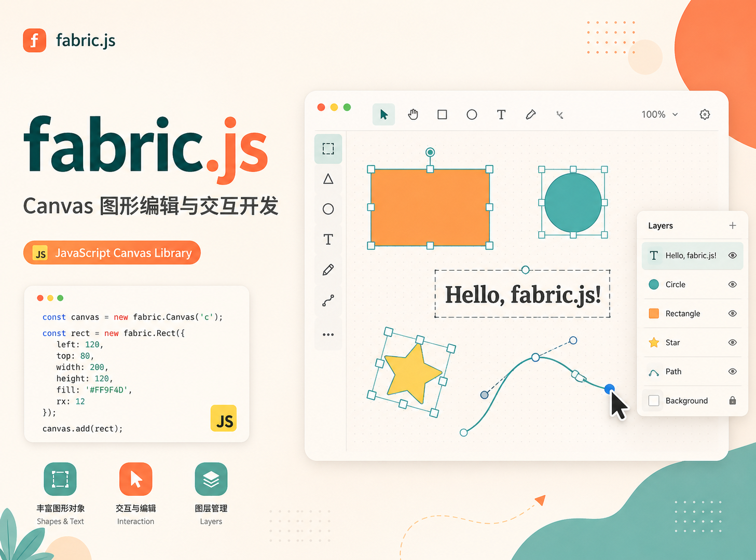Viewport: 756px width, 560px height.
Task: Click the Interaction feature icon
Action: pos(135,479)
